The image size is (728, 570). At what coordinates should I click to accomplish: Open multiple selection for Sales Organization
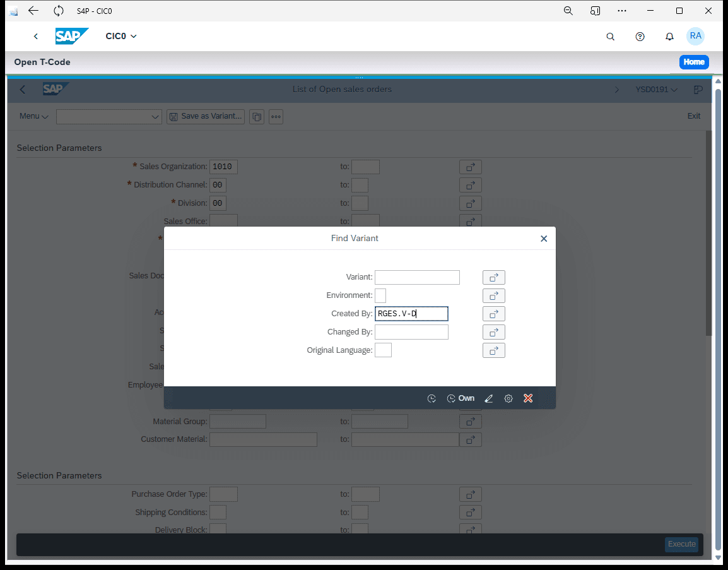pos(471,167)
